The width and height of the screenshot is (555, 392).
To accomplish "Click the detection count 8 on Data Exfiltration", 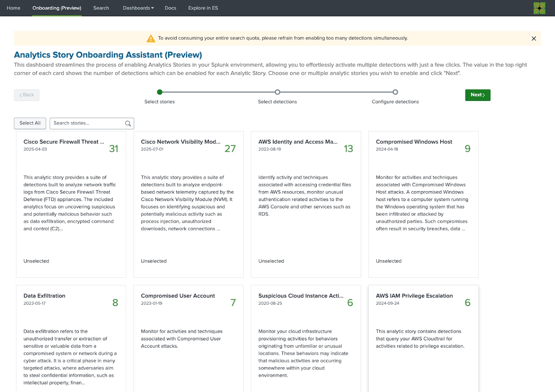I will coord(115,303).
